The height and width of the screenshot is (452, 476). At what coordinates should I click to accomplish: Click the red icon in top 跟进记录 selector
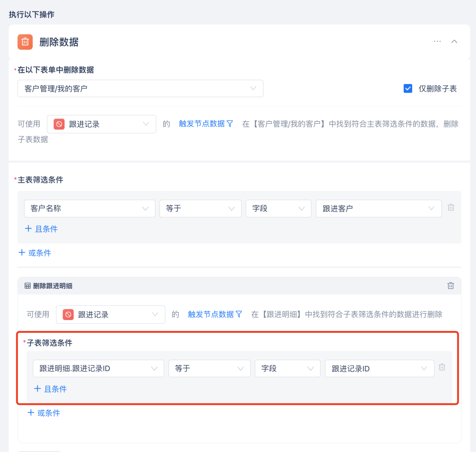(x=59, y=124)
